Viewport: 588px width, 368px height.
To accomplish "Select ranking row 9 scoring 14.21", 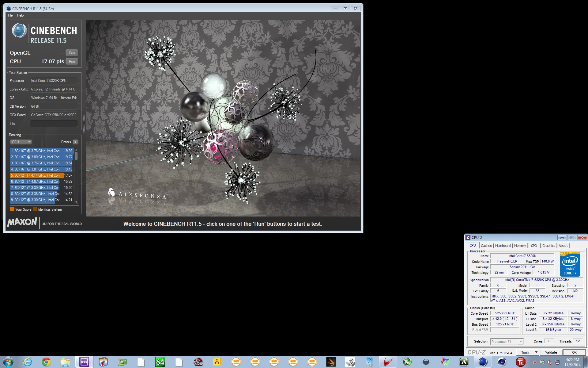I will (42, 200).
